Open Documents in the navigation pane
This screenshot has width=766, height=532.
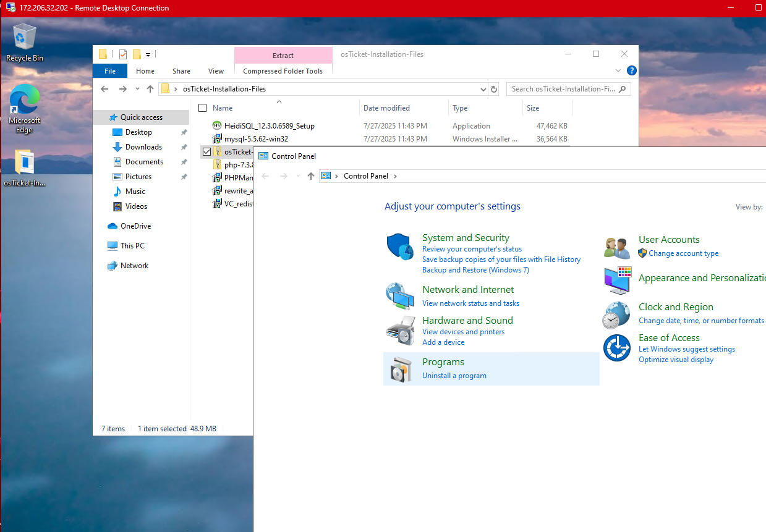(144, 162)
